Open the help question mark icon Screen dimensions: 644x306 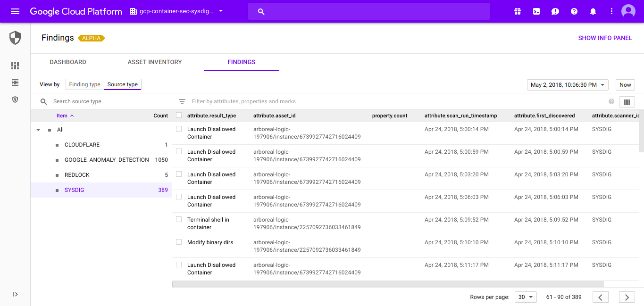(574, 11)
